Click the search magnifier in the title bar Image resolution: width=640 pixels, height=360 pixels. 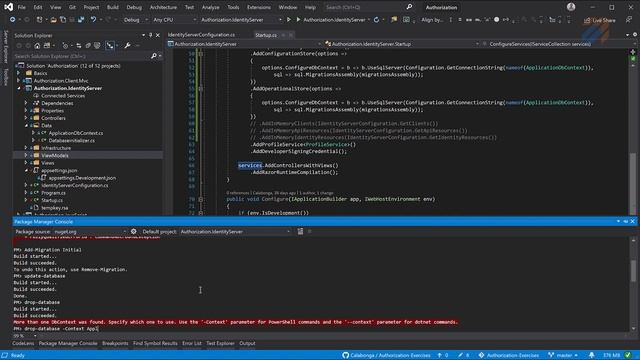coord(409,7)
